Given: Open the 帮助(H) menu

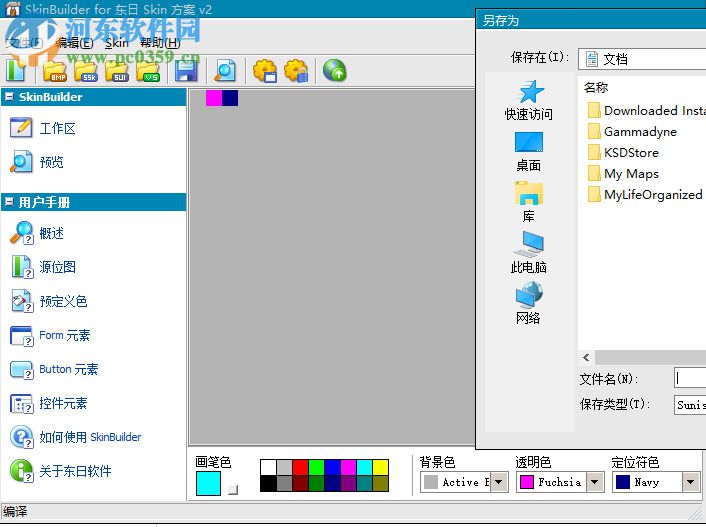Looking at the screenshot, I should [160, 43].
